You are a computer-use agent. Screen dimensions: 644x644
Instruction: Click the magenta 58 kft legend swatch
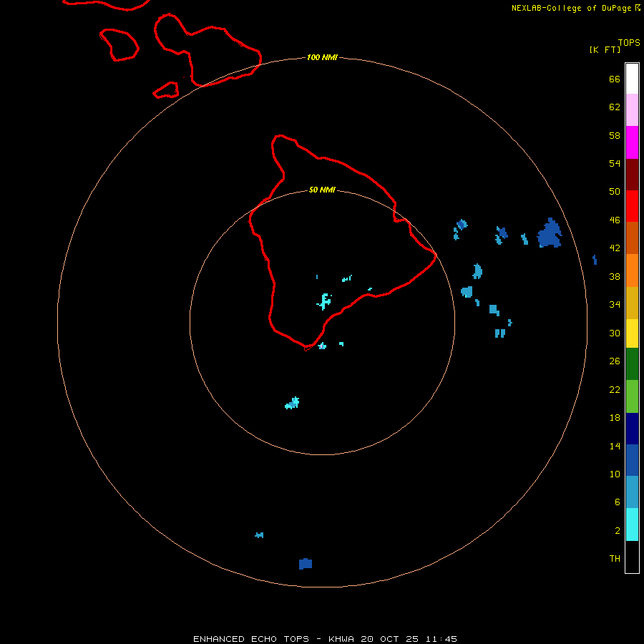pyautogui.click(x=632, y=142)
